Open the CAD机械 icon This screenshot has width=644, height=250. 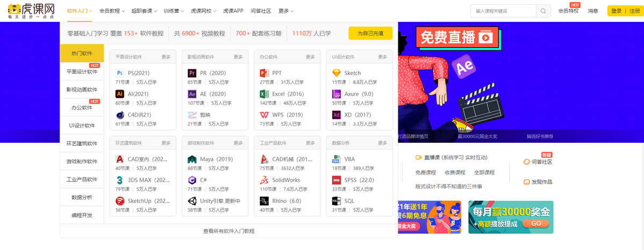click(264, 159)
